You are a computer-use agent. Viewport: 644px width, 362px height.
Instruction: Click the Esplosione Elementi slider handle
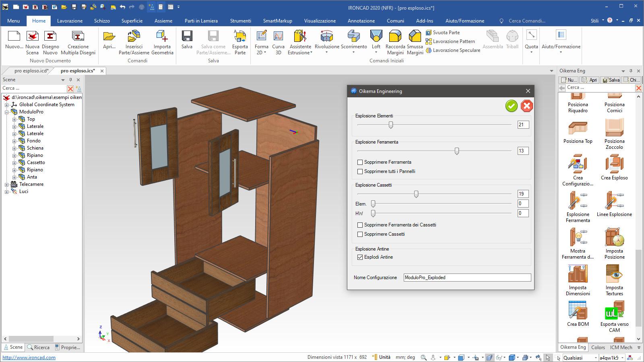(x=391, y=125)
